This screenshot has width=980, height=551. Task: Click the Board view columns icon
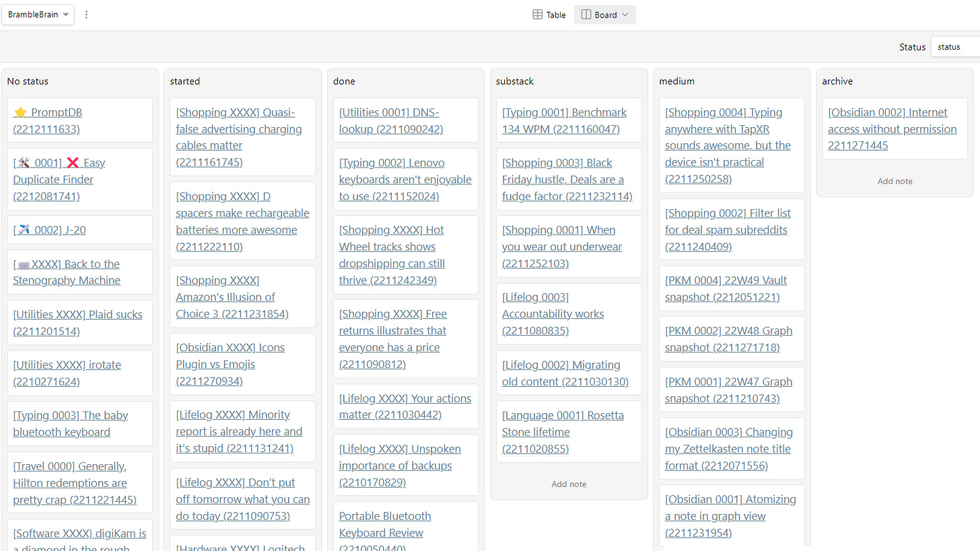(x=586, y=15)
